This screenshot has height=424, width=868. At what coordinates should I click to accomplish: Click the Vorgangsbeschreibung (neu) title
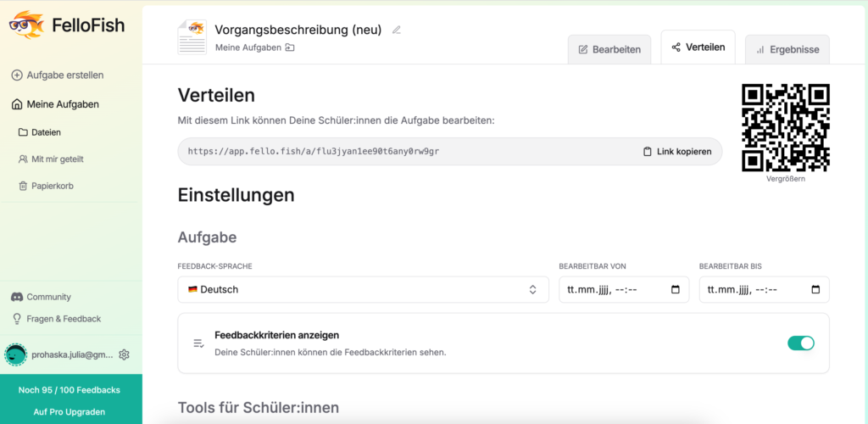click(x=298, y=30)
